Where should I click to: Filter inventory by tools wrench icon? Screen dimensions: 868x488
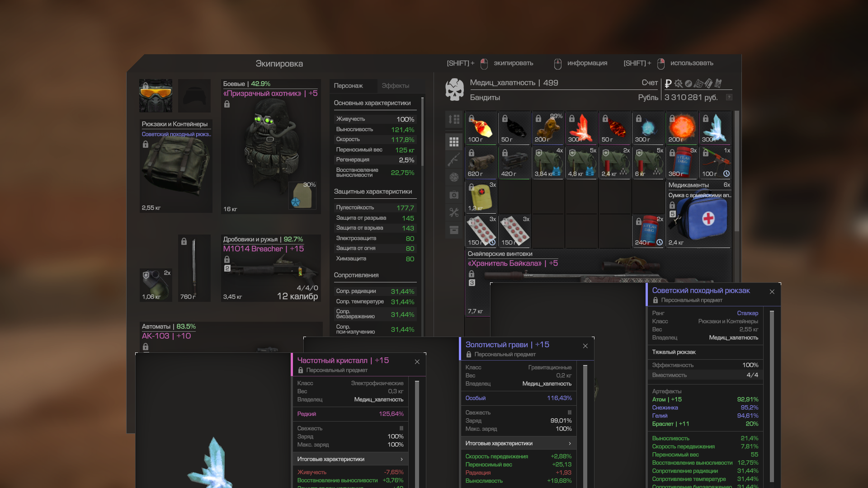[454, 212]
